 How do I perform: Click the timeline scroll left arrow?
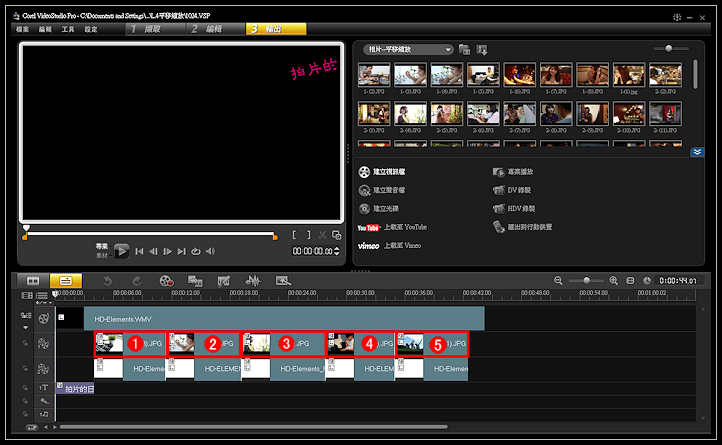46,427
